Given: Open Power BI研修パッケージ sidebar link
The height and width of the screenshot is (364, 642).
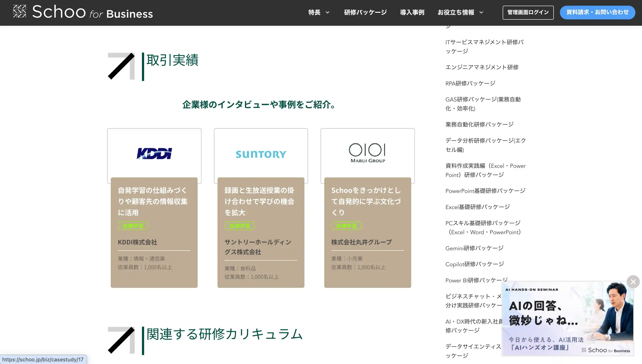Looking at the screenshot, I should (476, 280).
